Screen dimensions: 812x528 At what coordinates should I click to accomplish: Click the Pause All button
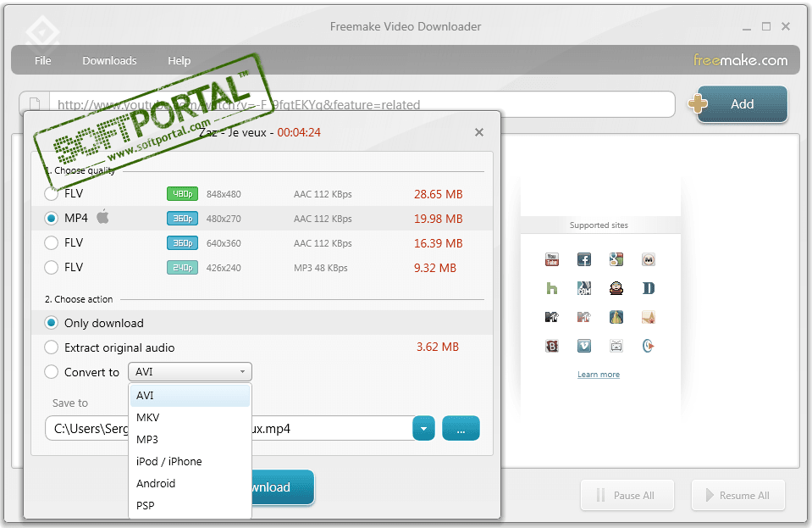coord(627,495)
